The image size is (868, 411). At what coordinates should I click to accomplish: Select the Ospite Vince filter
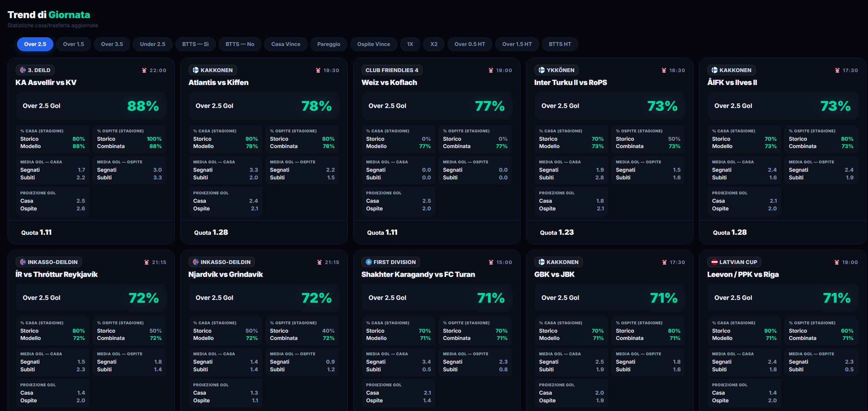coord(374,44)
